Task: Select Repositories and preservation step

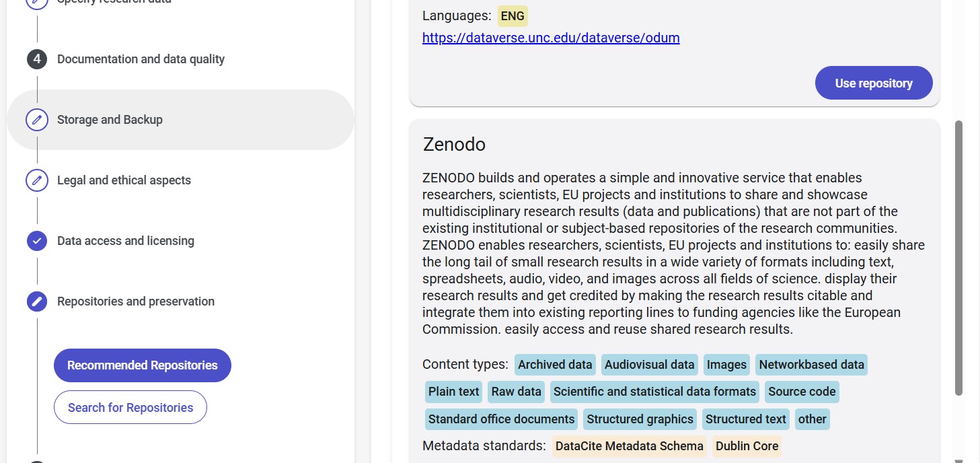Action: tap(136, 301)
